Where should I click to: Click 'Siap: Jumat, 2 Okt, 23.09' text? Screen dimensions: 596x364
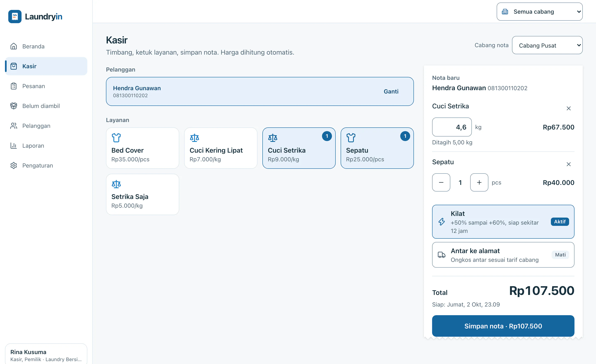(x=466, y=304)
